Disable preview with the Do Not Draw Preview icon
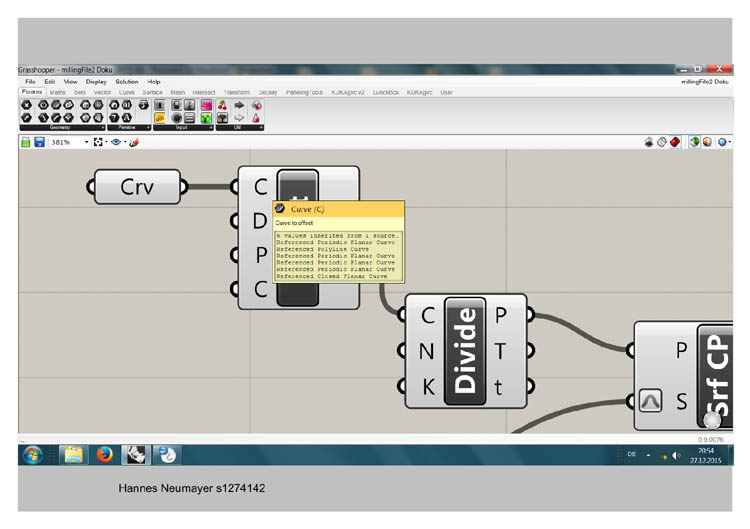 click(x=649, y=142)
